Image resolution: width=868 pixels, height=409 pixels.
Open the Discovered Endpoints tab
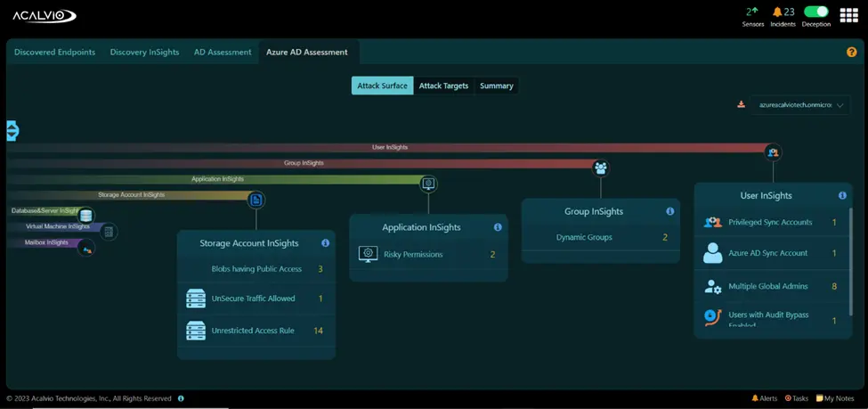(55, 52)
